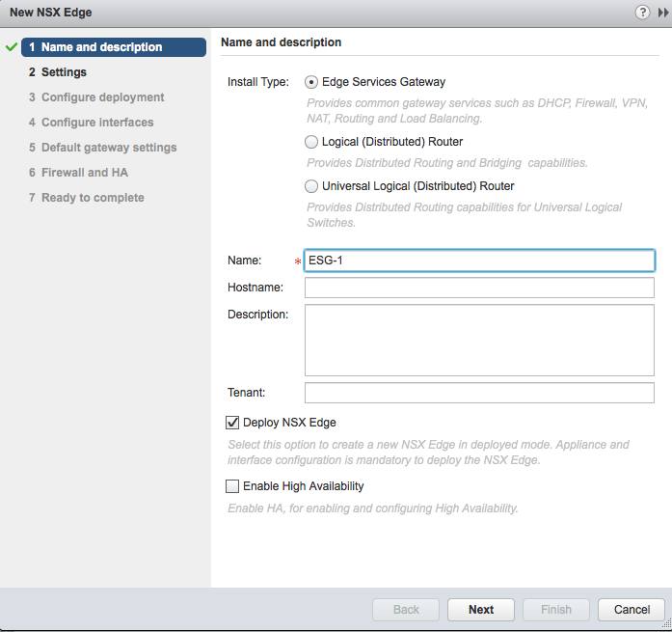
Task: Open step 4 Configure interfaces
Action: [x=91, y=123]
